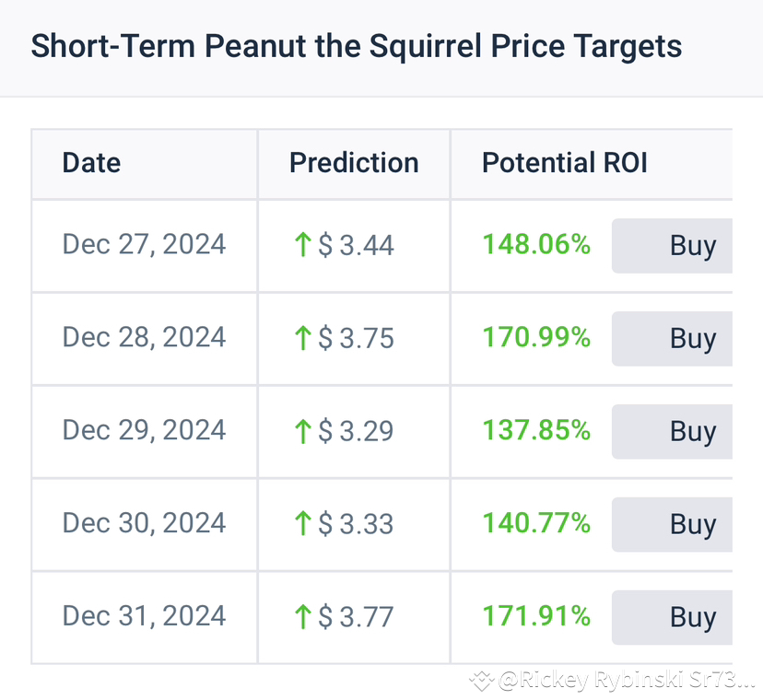Click the watermark icon in bottom corner

tap(481, 682)
